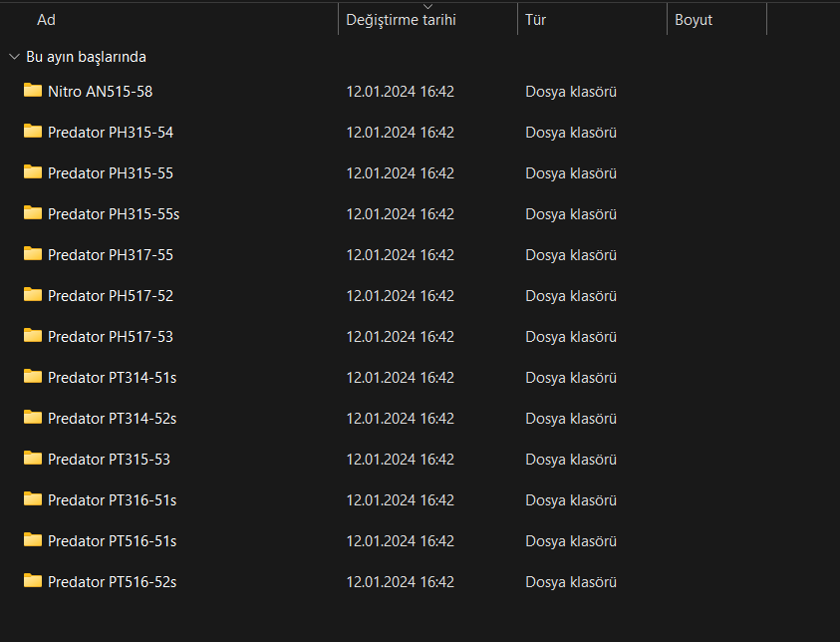
Task: Select the Predator PT314-52s folder icon
Action: [33, 417]
